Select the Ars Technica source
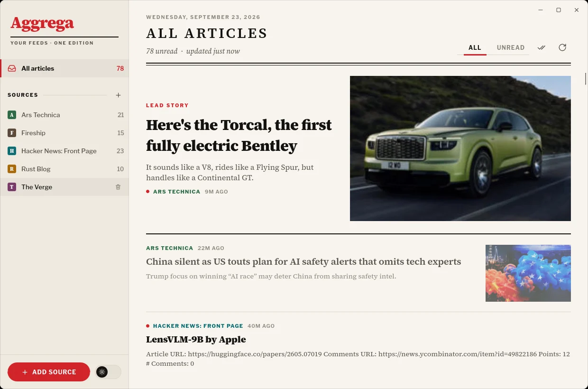This screenshot has height=389, width=588. [x=64, y=115]
